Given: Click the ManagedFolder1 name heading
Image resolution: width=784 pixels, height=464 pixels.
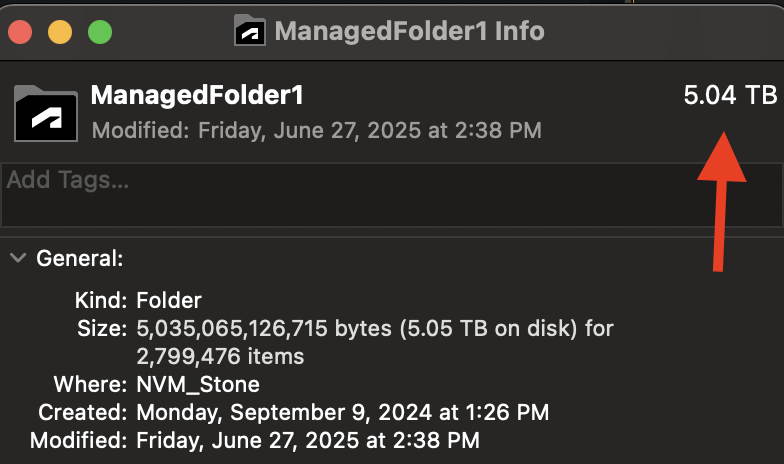Looking at the screenshot, I should pos(197,95).
